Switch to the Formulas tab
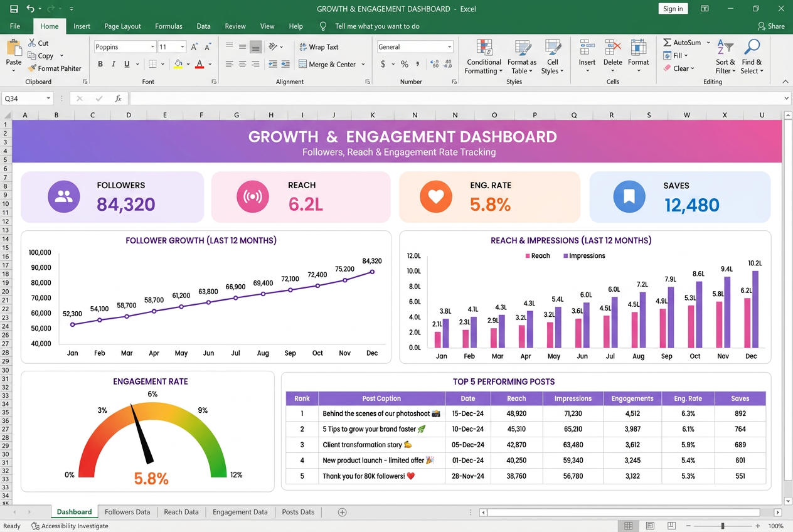Screen dimensions: 793x532 169,26
